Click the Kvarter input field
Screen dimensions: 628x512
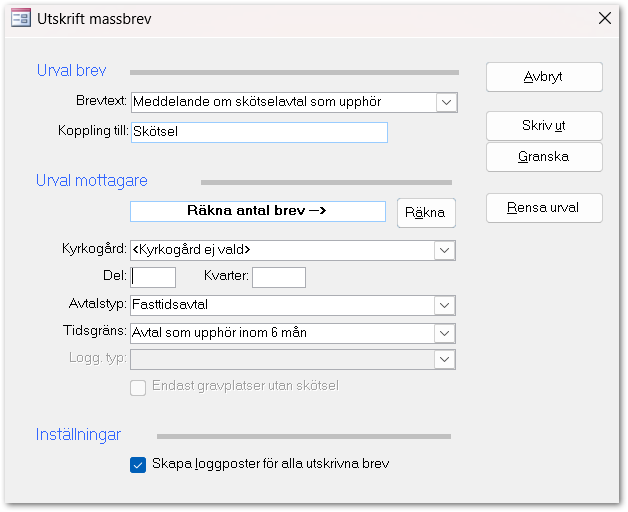pos(279,277)
